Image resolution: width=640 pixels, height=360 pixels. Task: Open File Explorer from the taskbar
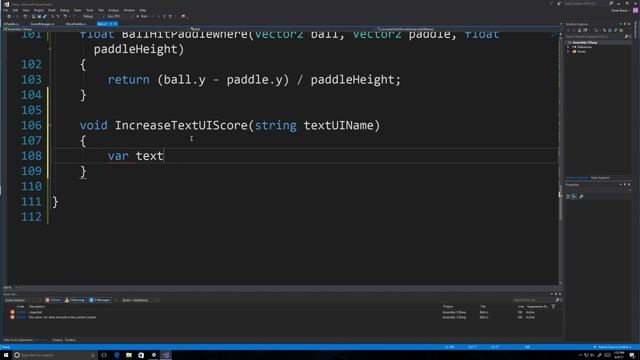129,355
